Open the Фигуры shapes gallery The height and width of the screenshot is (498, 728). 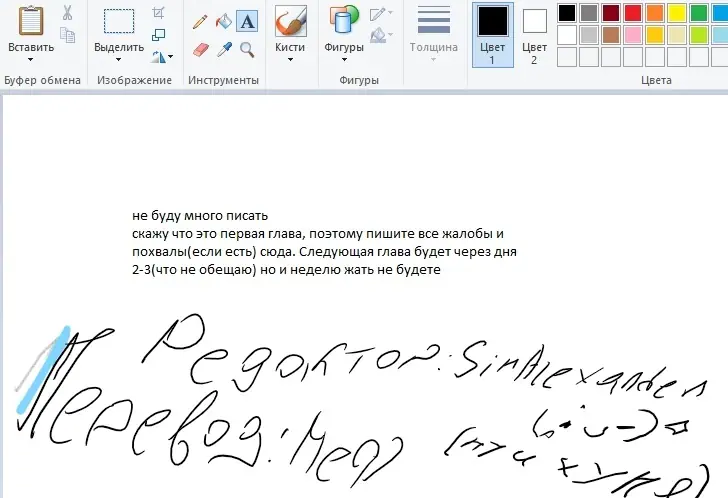(x=344, y=60)
